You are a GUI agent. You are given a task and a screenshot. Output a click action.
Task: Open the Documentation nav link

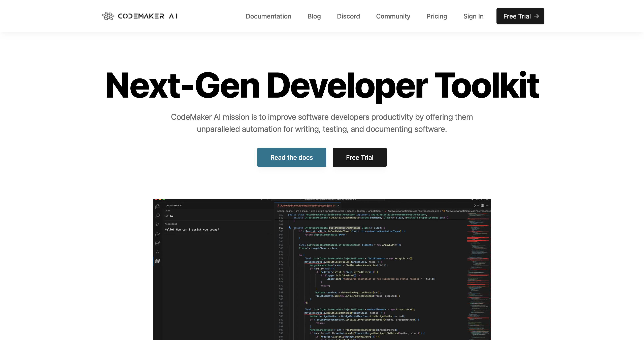268,16
